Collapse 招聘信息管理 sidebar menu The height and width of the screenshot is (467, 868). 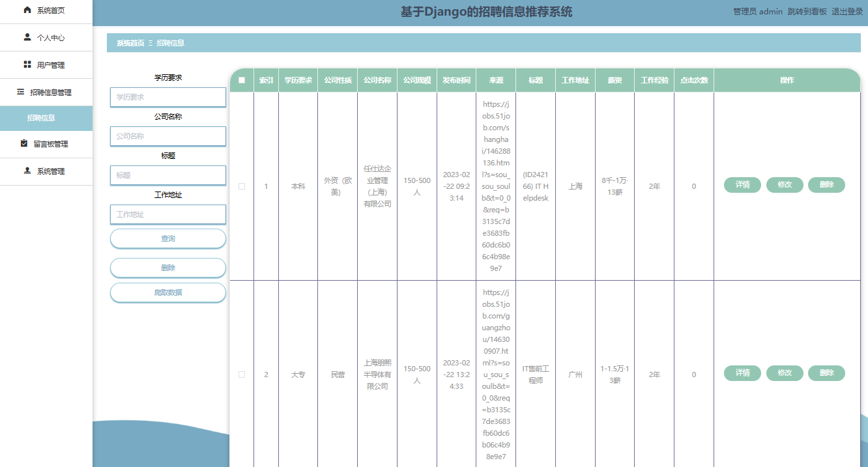click(x=46, y=92)
